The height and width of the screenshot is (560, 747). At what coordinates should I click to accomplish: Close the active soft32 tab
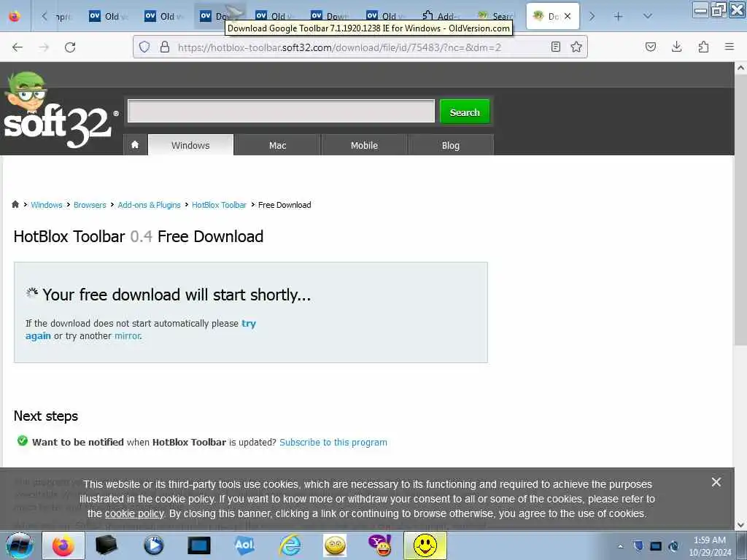(x=568, y=16)
